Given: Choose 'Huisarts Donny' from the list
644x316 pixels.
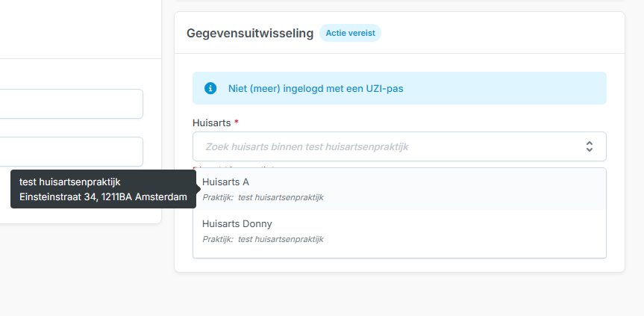Looking at the screenshot, I should point(237,223).
